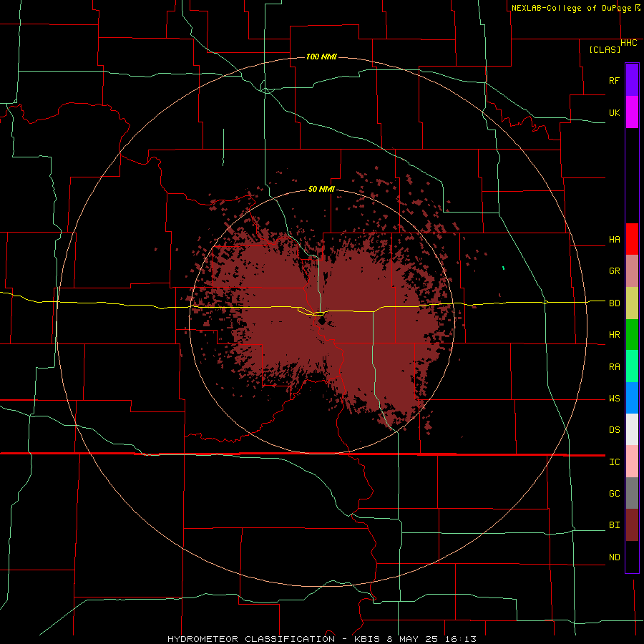The height and width of the screenshot is (644, 644).
Task: Click the ND legend label
Action: (614, 557)
